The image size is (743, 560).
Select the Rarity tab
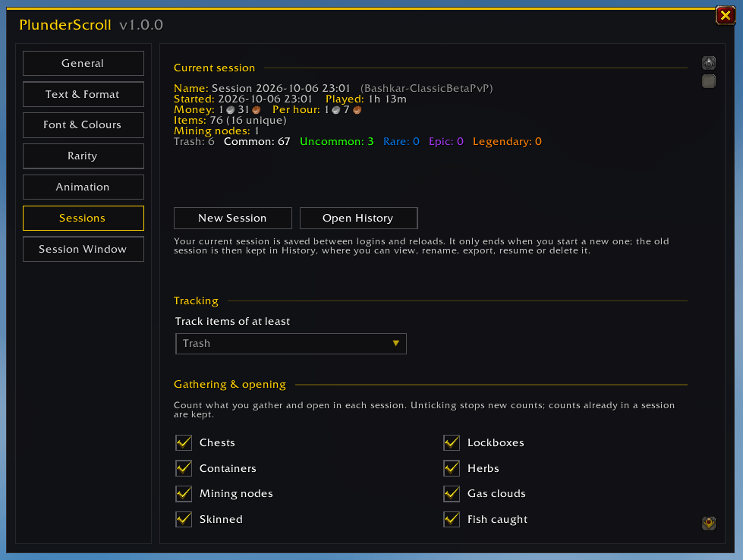coord(83,156)
